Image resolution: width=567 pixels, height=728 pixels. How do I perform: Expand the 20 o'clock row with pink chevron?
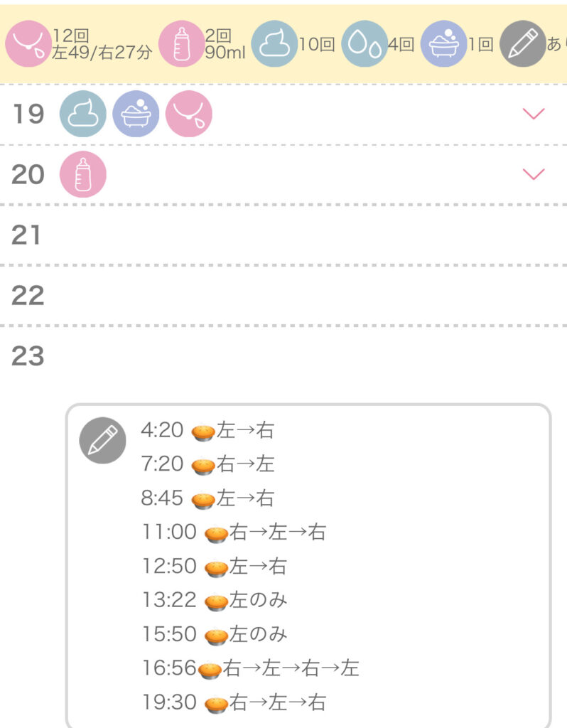[534, 174]
